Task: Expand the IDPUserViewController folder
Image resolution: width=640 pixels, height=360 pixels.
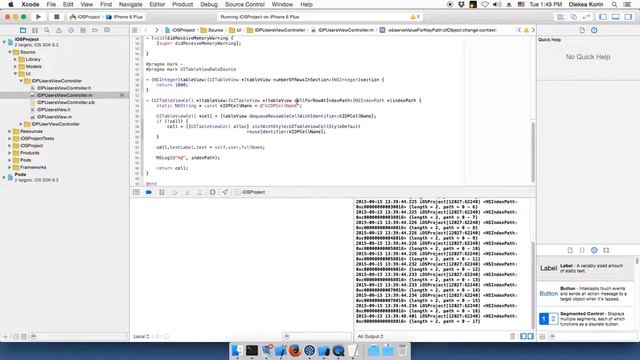Action: click(21, 124)
